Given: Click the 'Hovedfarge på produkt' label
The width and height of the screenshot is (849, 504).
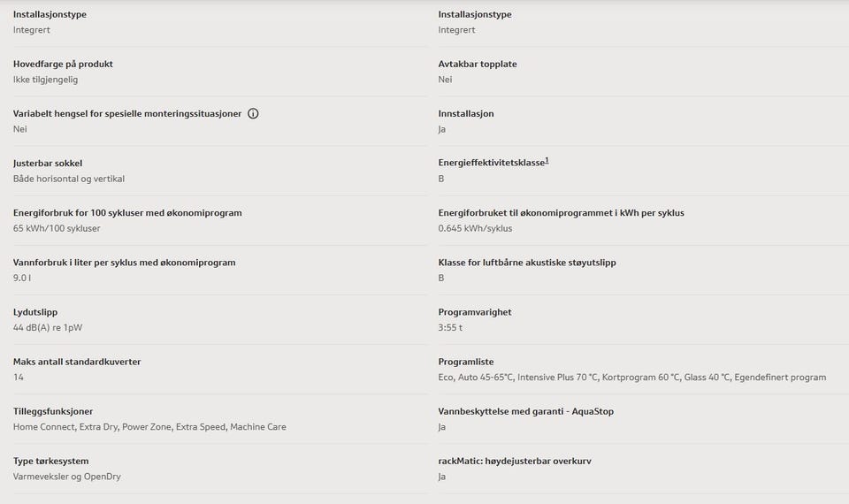Looking at the screenshot, I should pos(63,65).
